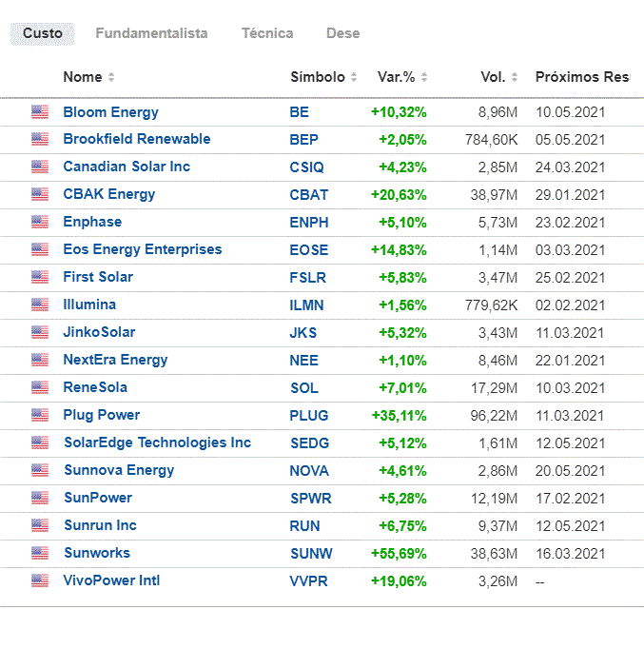Screen dimensions: 644x649
Task: Select the Custo tab
Action: coord(42,33)
